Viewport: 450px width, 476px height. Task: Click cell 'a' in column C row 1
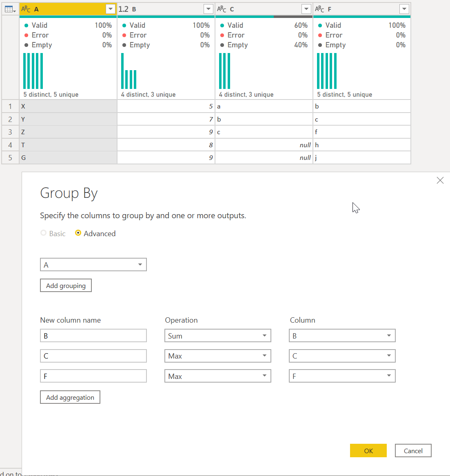coord(264,106)
